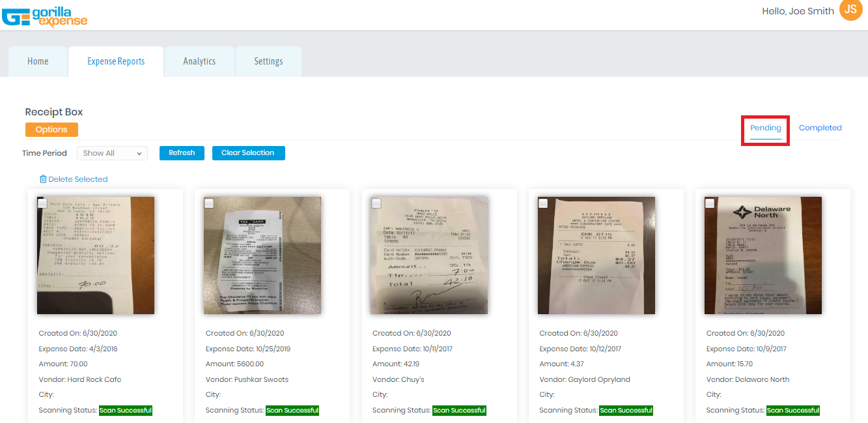Click Scan Successful badge on Gaylord Opryland card

626,411
